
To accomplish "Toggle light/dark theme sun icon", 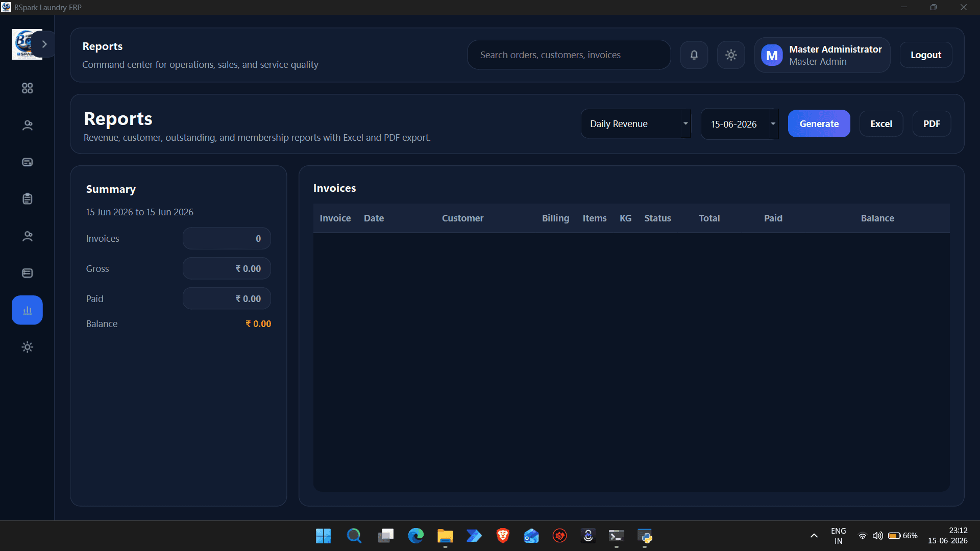I will [731, 55].
